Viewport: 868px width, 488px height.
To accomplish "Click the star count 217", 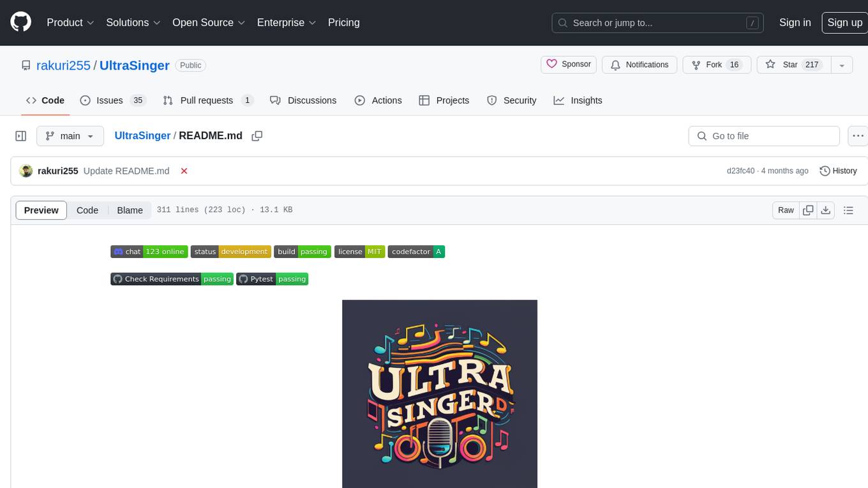I will [812, 65].
